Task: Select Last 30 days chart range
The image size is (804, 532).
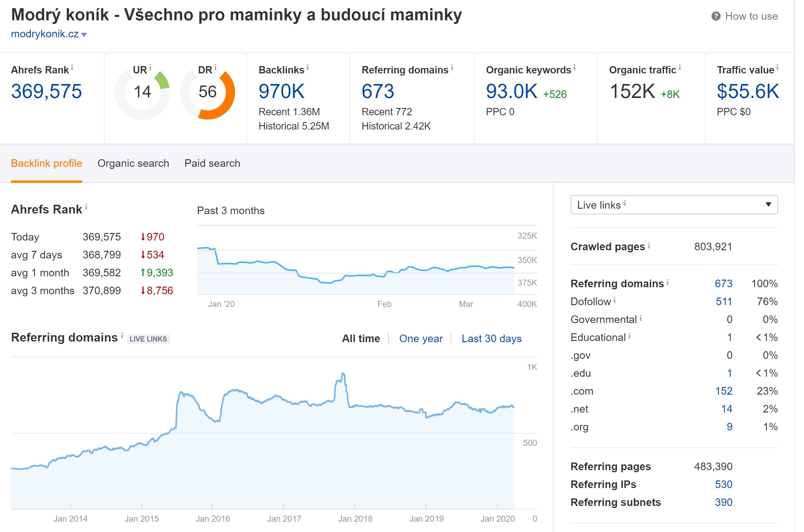Action: [492, 338]
